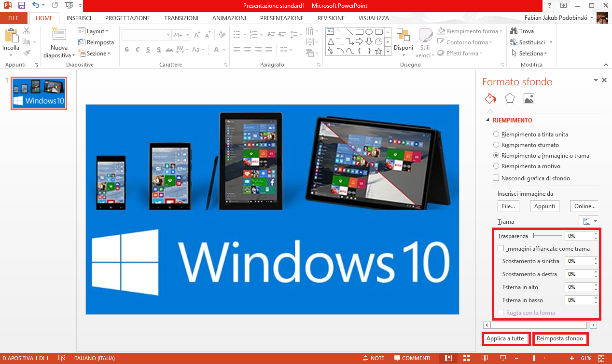Click Applica a tutte button
The width and height of the screenshot is (612, 364).
point(505,338)
